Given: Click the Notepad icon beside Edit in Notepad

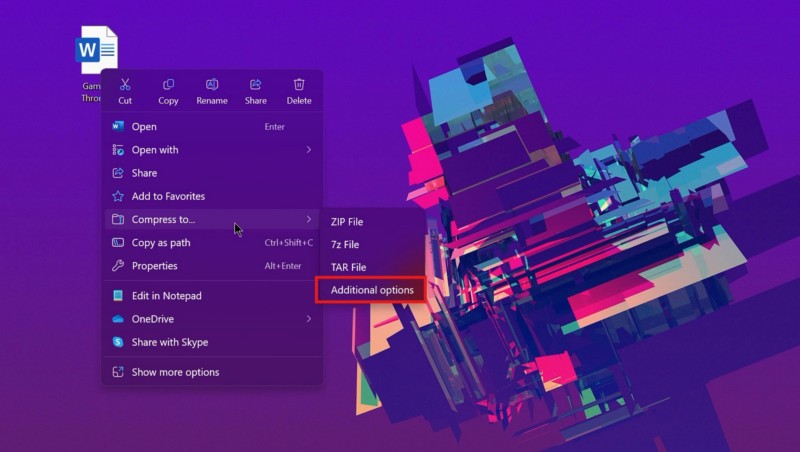Looking at the screenshot, I should click(118, 295).
